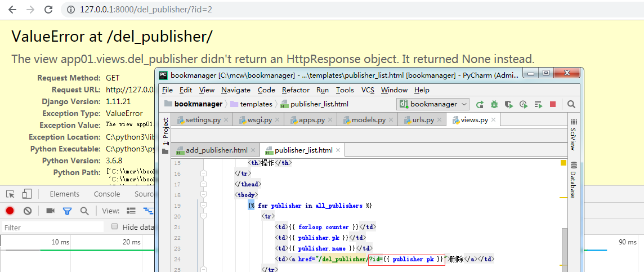The height and width of the screenshot is (272, 644).
Task: Toggle the red network recording button
Action: (x=10, y=211)
